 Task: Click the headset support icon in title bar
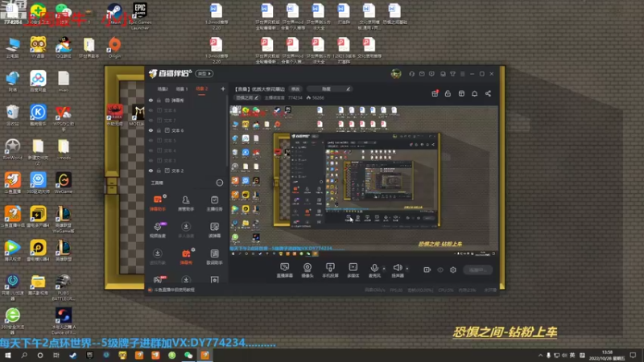click(411, 74)
